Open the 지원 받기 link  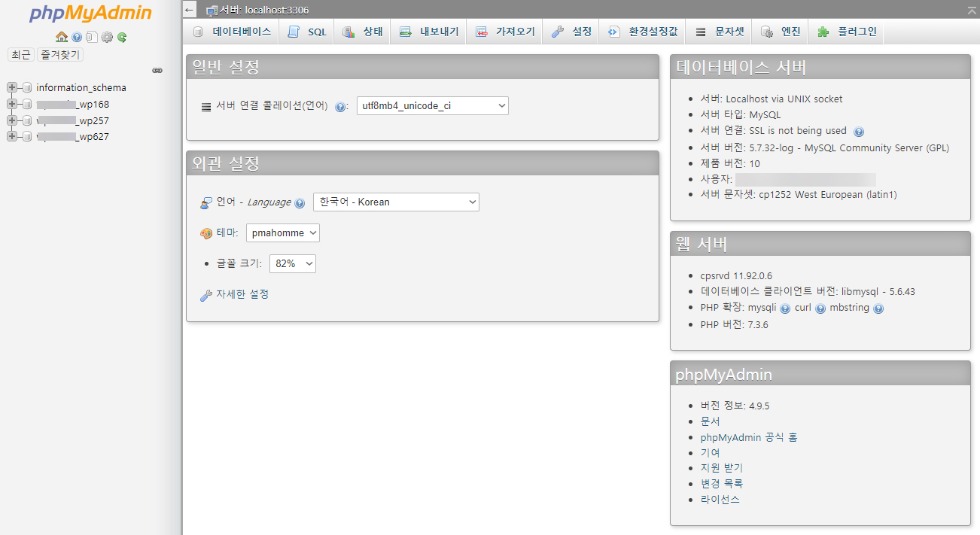(x=722, y=468)
